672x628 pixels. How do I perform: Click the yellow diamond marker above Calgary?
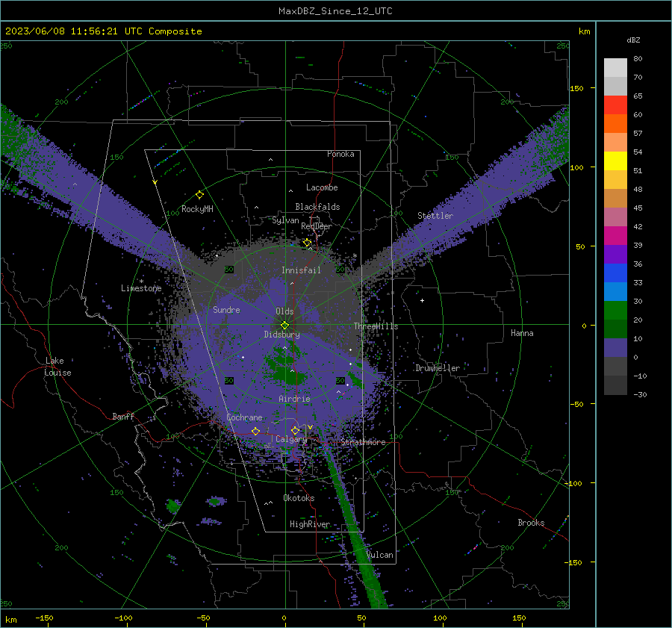coord(295,430)
